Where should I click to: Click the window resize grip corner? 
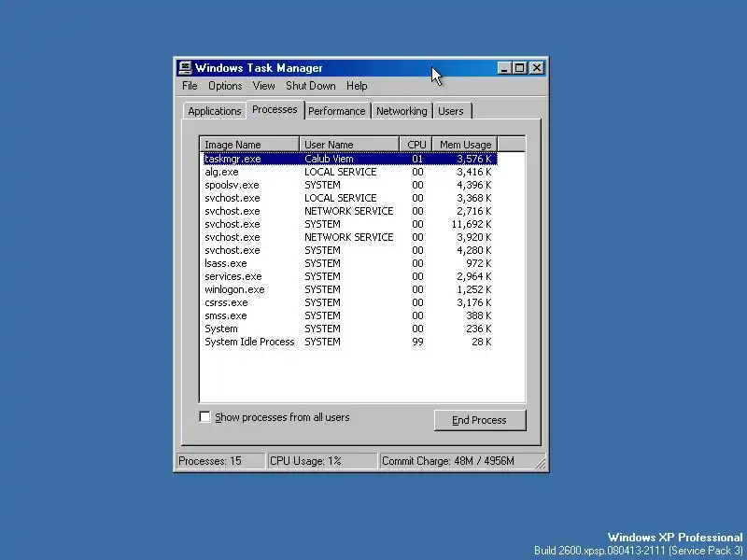pyautogui.click(x=541, y=463)
